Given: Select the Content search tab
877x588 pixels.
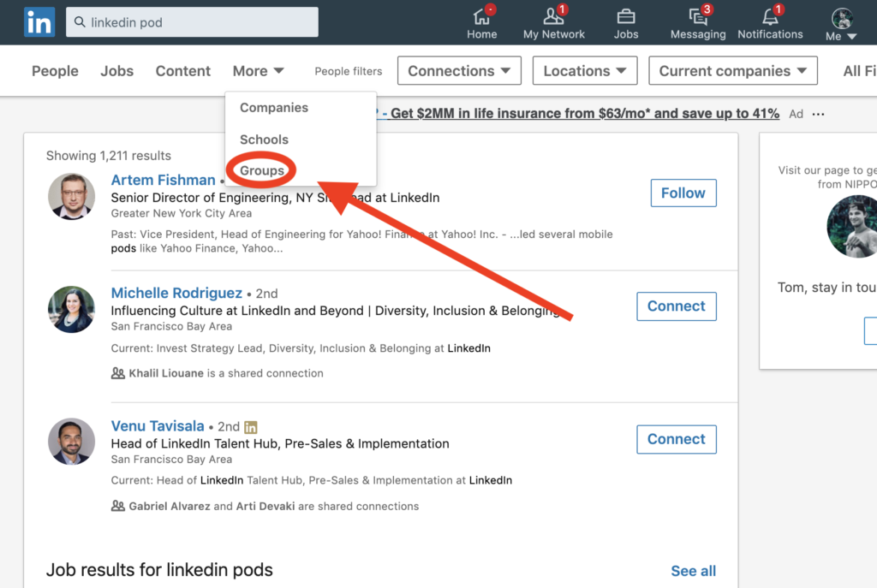Looking at the screenshot, I should point(183,71).
